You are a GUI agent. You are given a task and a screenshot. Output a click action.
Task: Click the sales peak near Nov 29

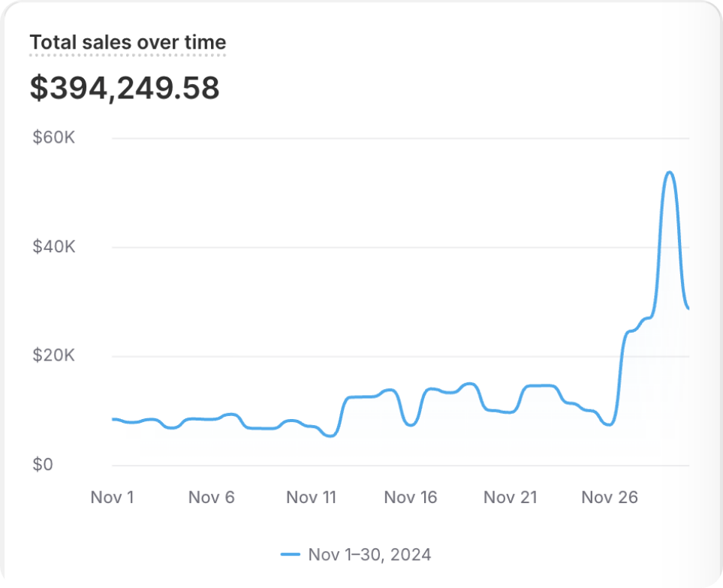coord(669,173)
